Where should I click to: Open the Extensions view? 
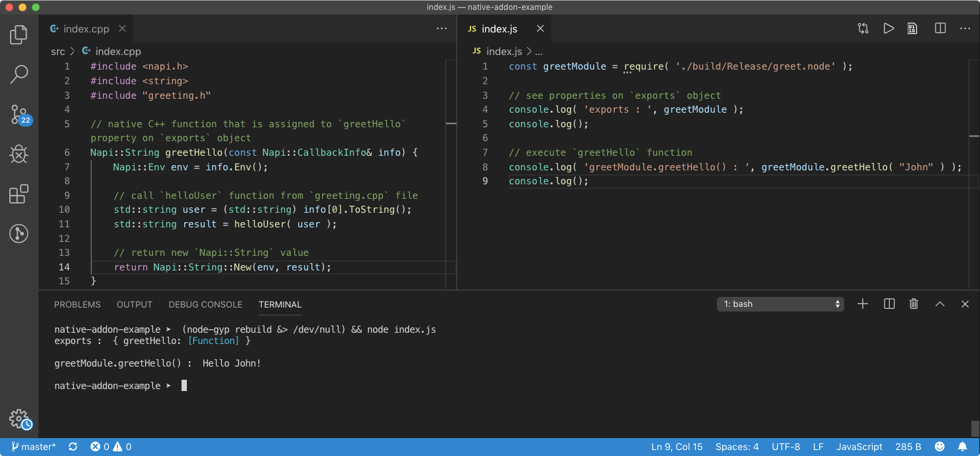(x=19, y=194)
